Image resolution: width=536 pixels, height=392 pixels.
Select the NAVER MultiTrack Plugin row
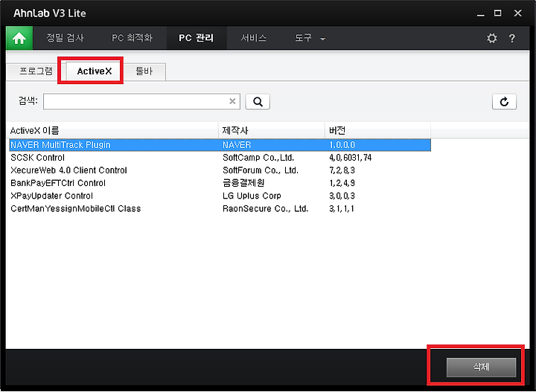tap(220, 145)
